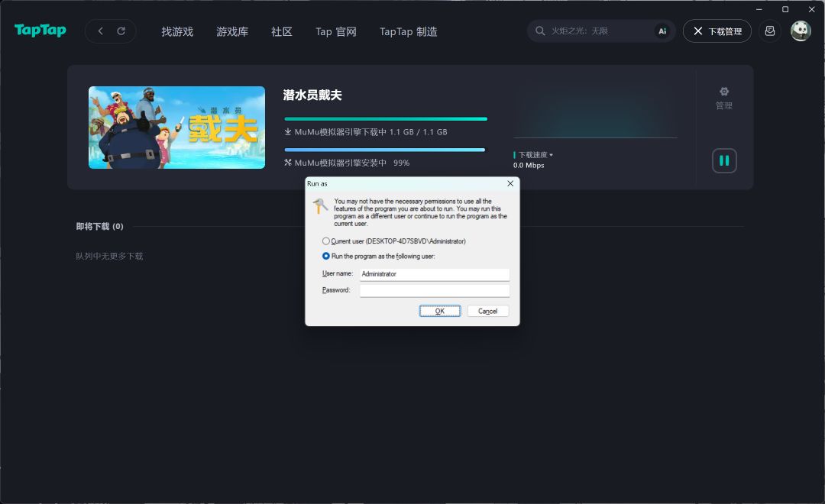
Task: Select the Current user radio option
Action: click(x=326, y=241)
